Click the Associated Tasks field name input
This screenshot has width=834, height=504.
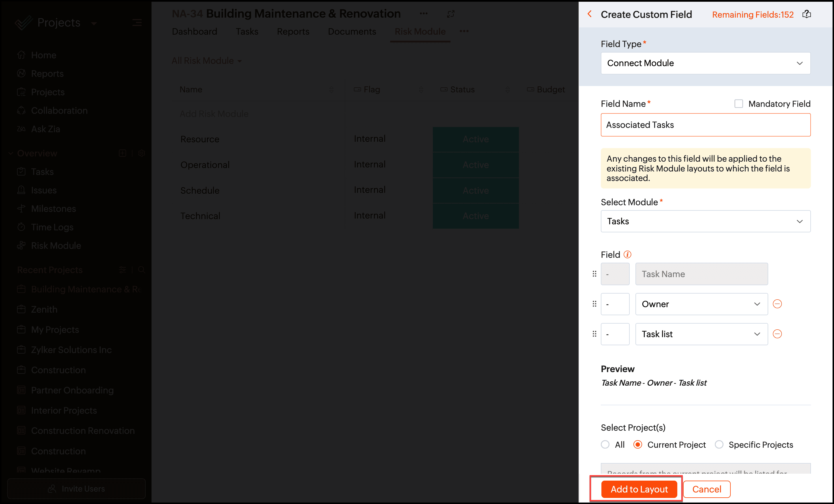705,125
